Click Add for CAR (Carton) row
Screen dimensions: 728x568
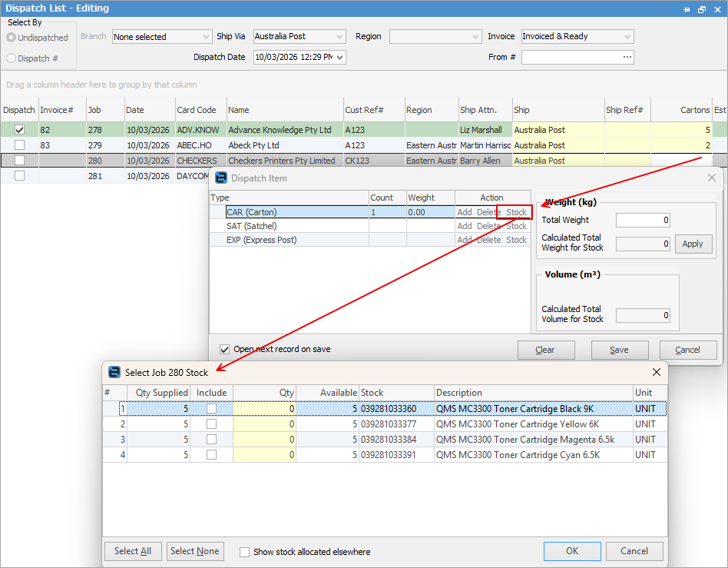click(x=465, y=212)
